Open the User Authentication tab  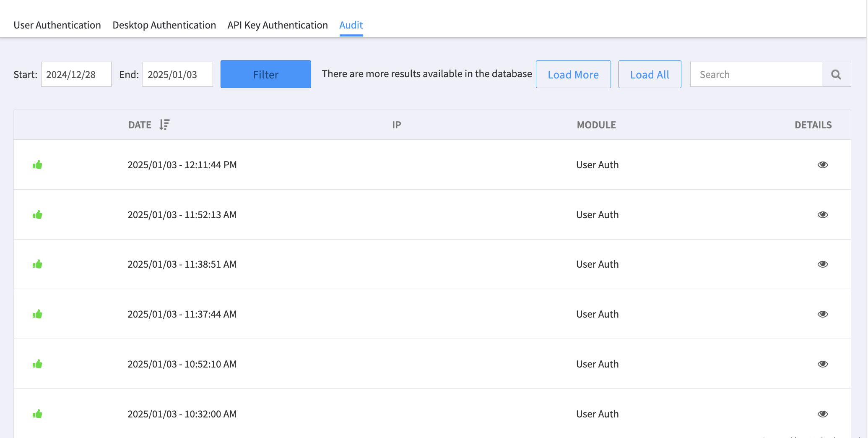(x=57, y=25)
